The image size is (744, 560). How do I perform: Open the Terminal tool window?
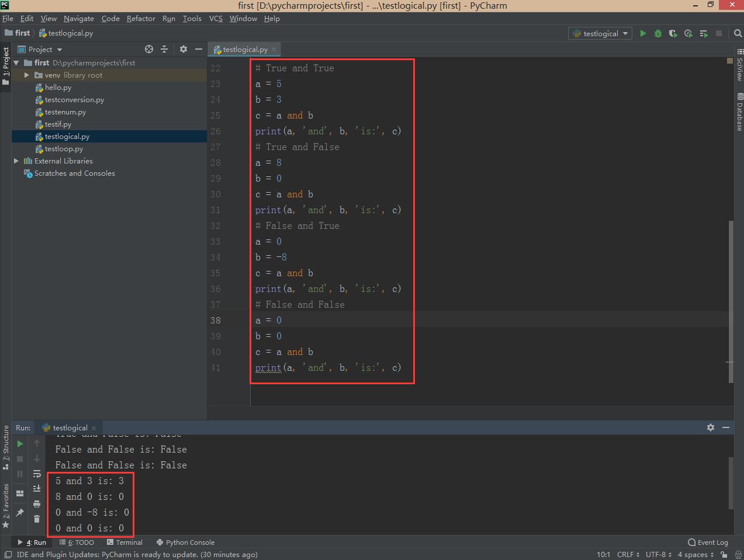(x=124, y=542)
